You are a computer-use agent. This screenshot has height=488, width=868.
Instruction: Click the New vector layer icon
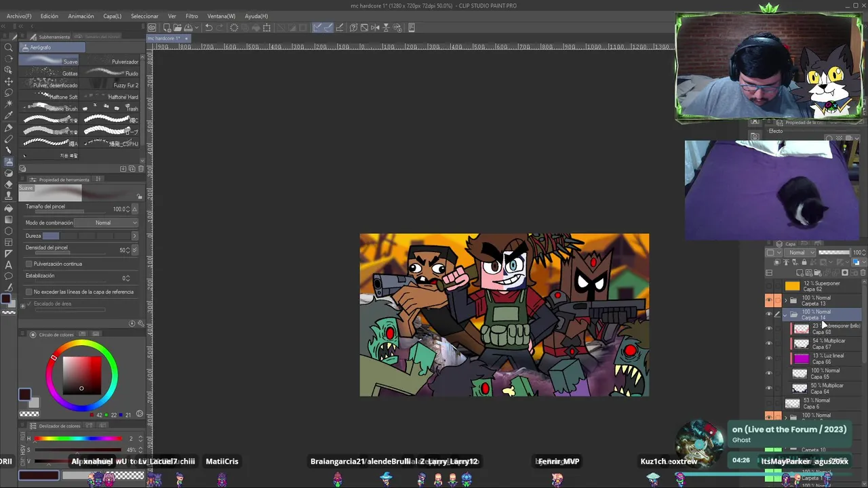click(809, 272)
